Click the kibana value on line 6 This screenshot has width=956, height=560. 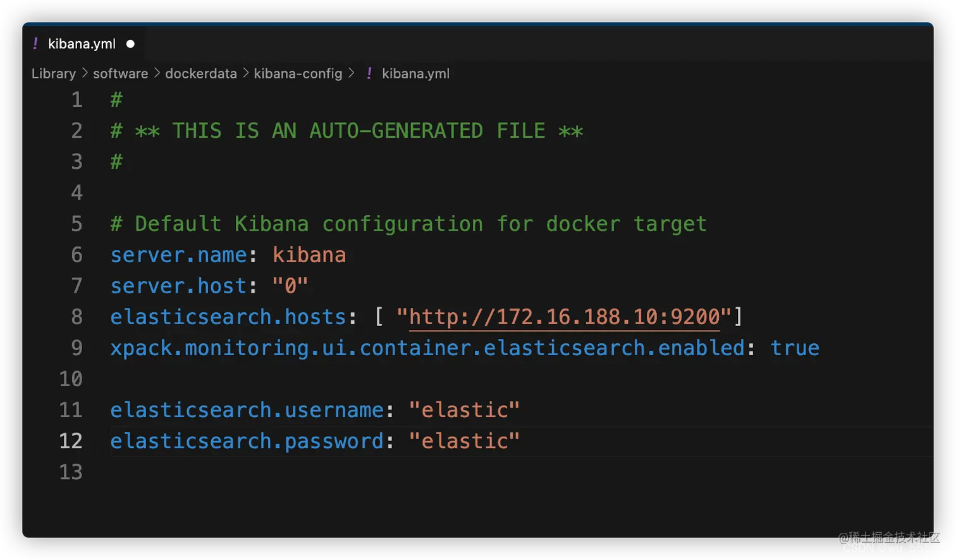tap(309, 255)
